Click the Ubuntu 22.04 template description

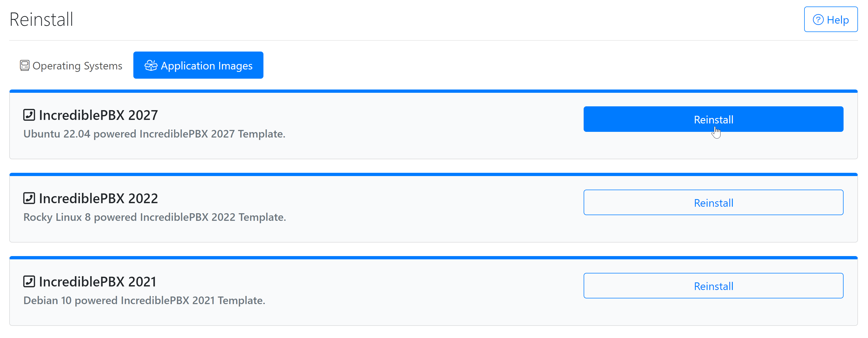click(154, 134)
